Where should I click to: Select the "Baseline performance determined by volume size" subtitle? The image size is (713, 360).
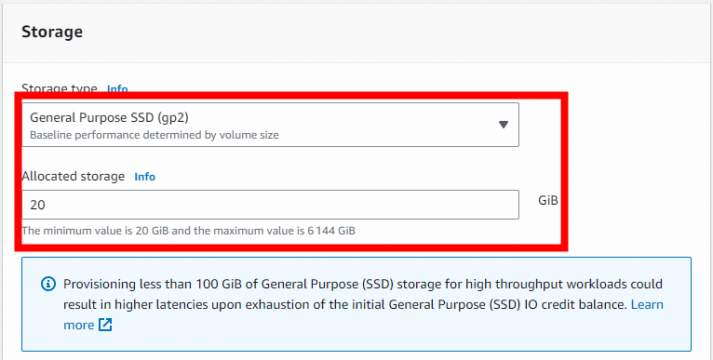pyautogui.click(x=154, y=135)
